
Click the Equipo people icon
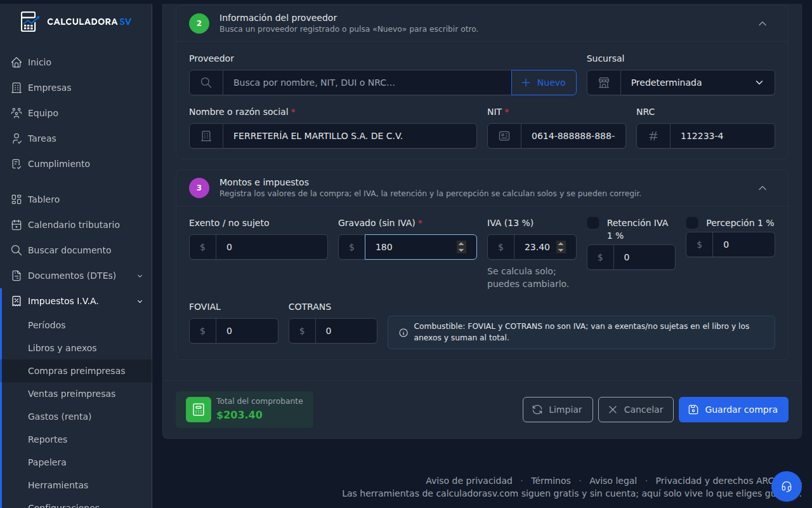pyautogui.click(x=16, y=113)
